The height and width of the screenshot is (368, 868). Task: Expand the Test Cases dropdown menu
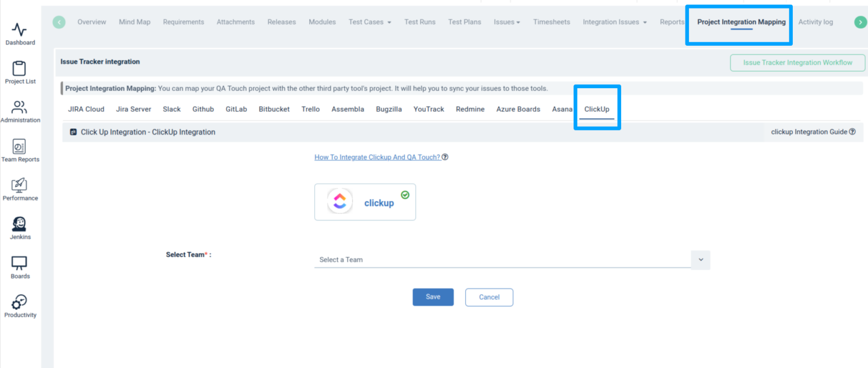tap(370, 22)
